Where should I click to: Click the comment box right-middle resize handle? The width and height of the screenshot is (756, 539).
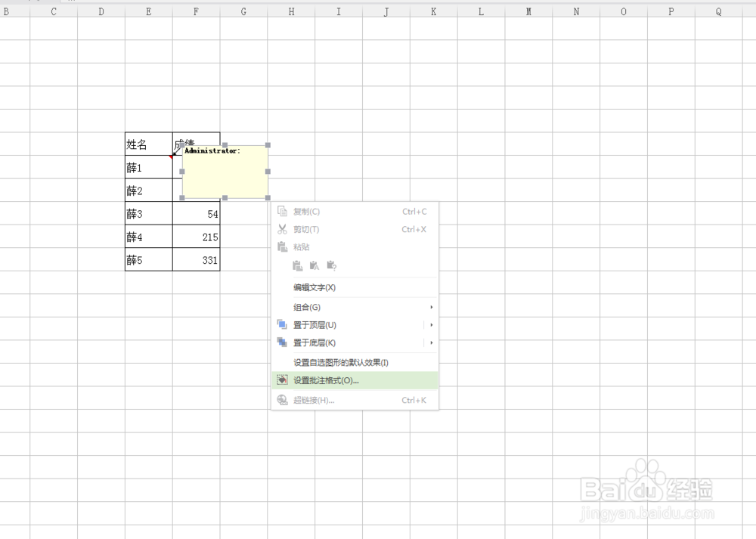(268, 171)
